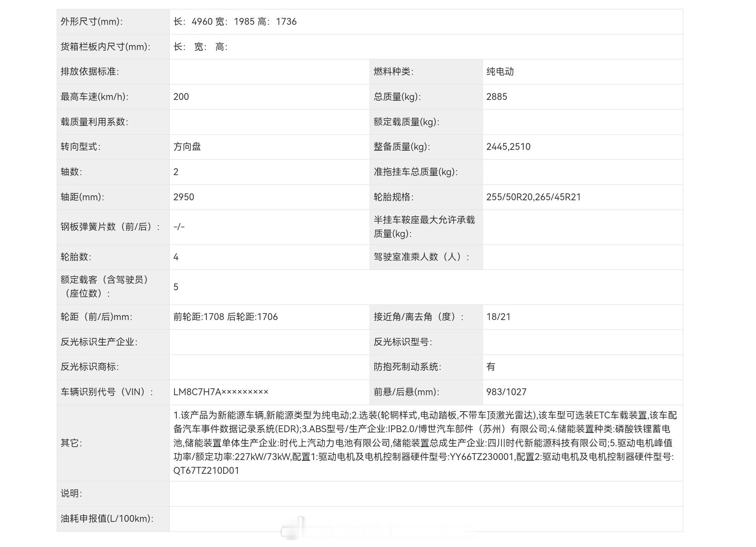Click the 说明 label

[x=71, y=494]
